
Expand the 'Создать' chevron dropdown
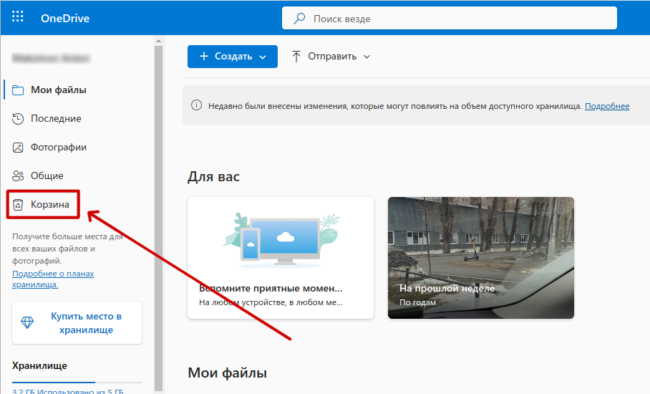click(263, 57)
